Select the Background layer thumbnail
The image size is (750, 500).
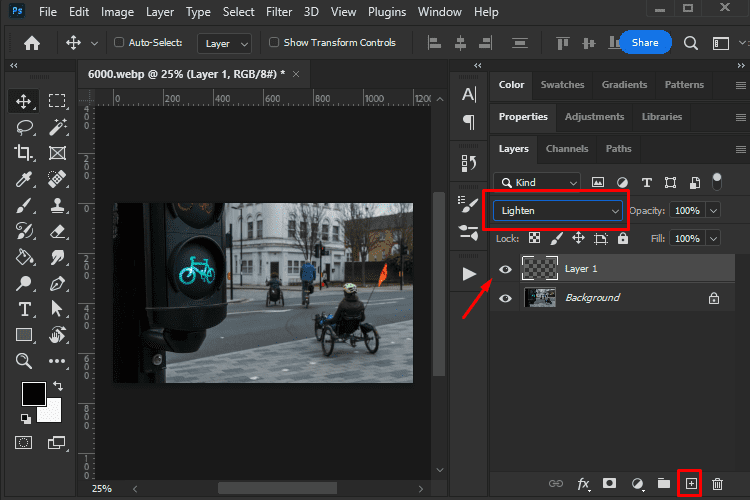540,298
